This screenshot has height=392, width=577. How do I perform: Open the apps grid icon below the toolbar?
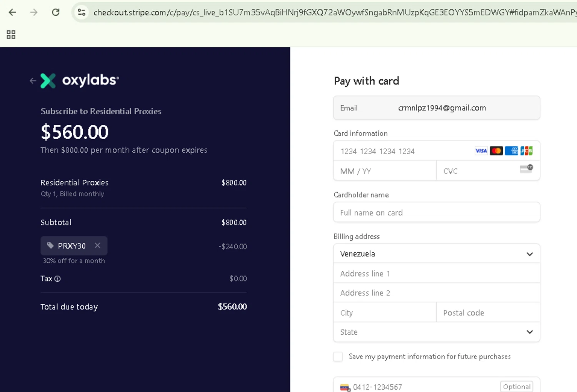pos(11,35)
